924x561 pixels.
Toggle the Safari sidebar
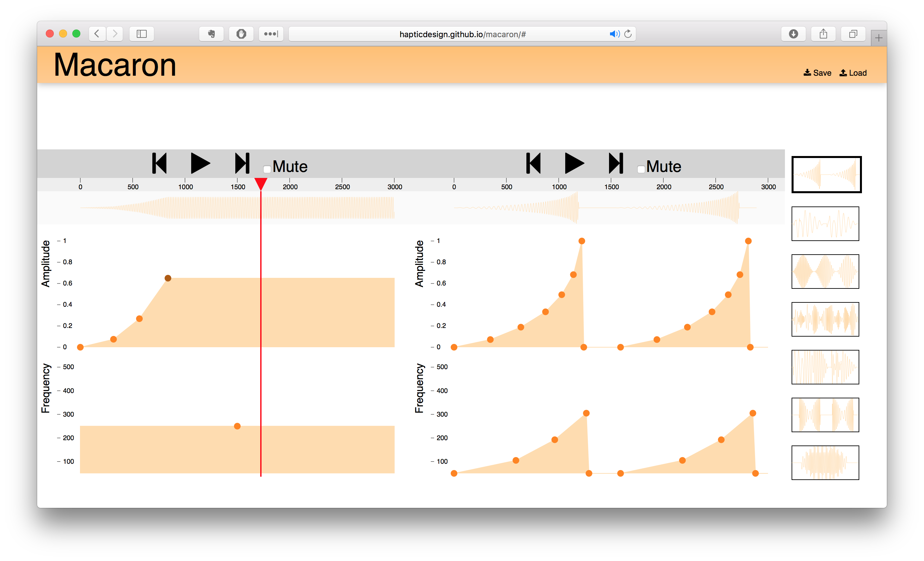141,34
